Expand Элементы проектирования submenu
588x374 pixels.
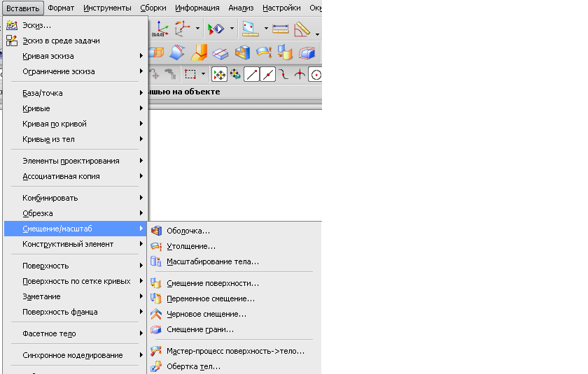76,161
